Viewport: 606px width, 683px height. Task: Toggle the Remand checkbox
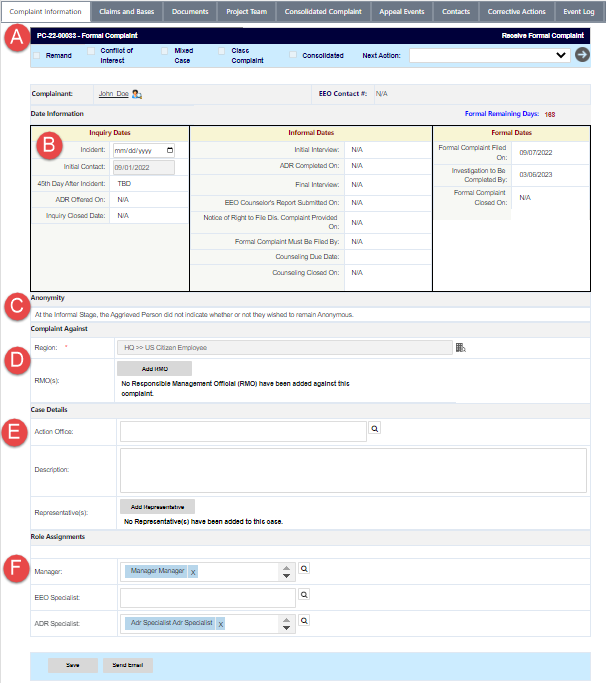pyautogui.click(x=37, y=55)
